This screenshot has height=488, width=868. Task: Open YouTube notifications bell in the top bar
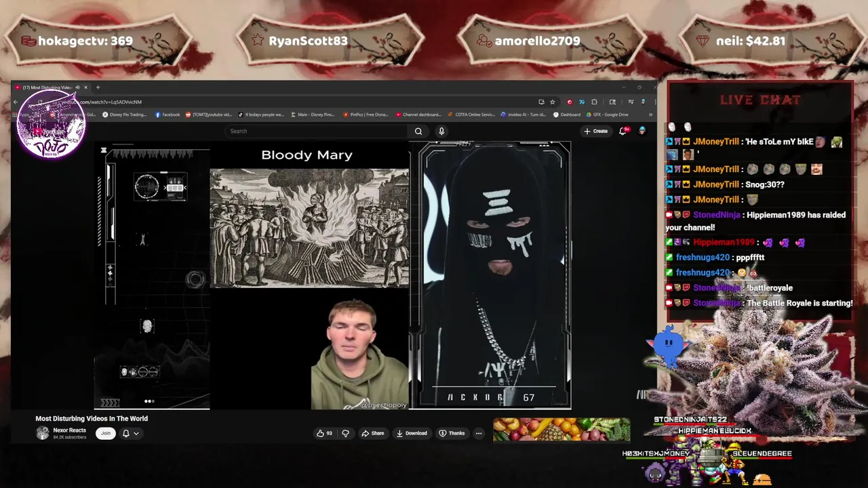(x=623, y=131)
